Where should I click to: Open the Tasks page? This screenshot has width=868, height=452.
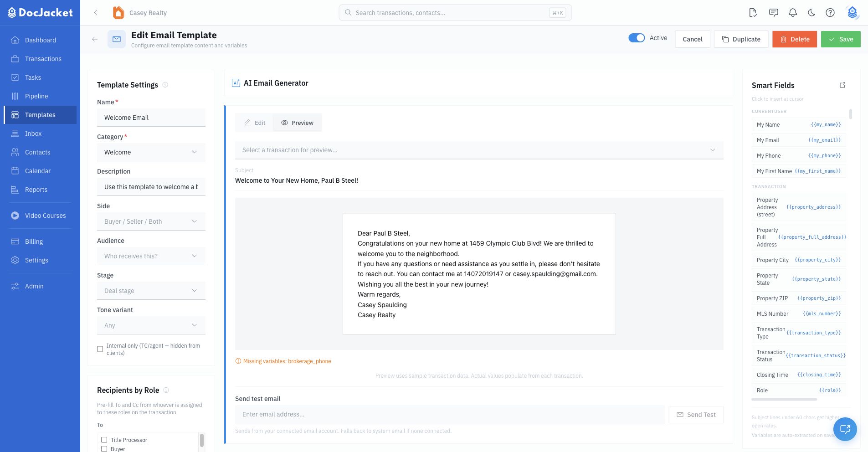[x=40, y=77]
